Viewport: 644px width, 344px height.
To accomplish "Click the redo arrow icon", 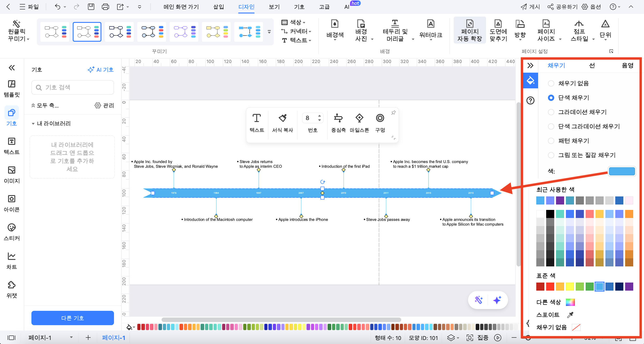I will pos(77,7).
